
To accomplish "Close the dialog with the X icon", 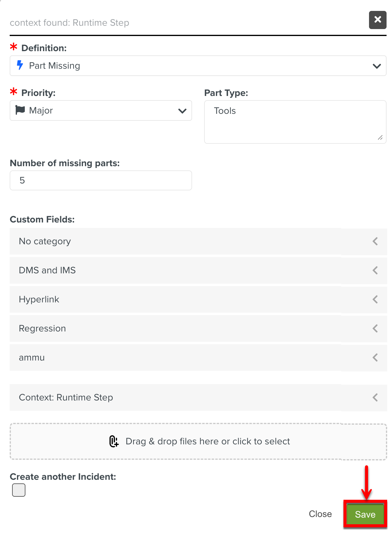I will (377, 20).
